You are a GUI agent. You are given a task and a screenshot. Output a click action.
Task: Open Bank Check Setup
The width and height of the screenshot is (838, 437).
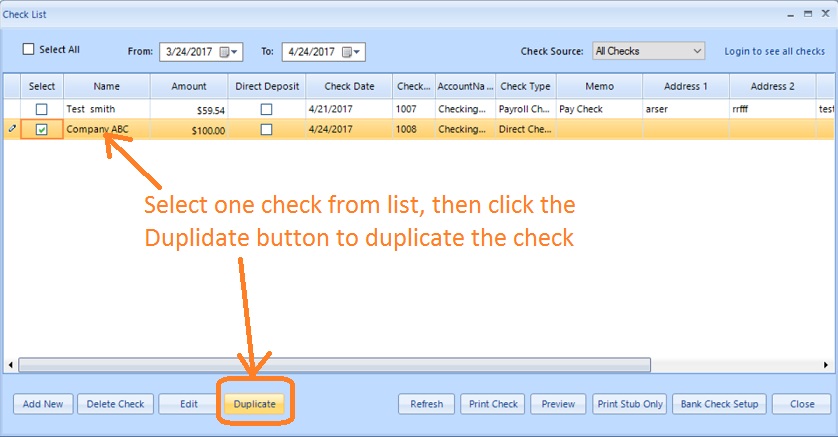(719, 404)
